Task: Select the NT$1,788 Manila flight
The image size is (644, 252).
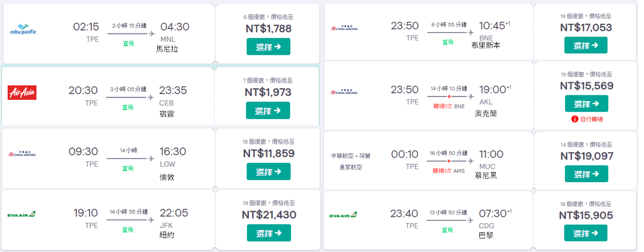Action: 268,46
